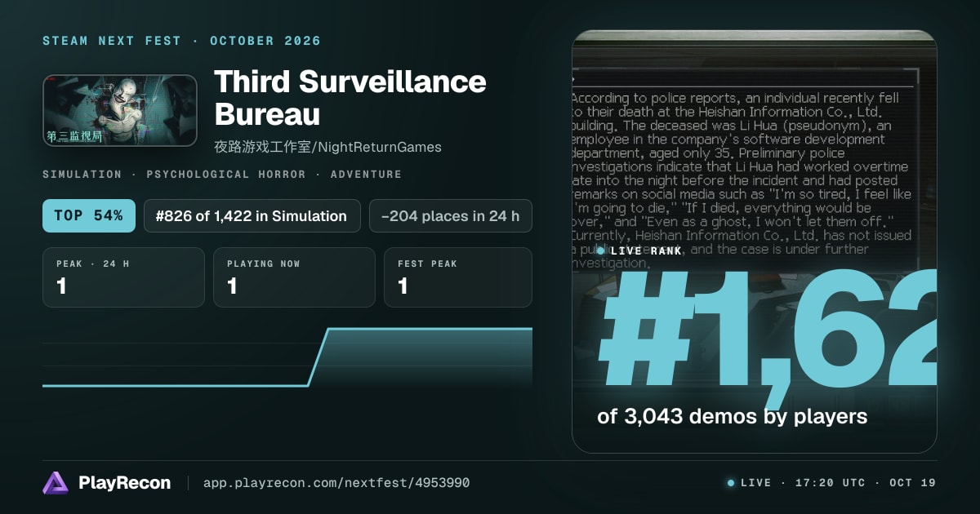Image resolution: width=980 pixels, height=514 pixels.
Task: Click the Third Surveillance Bureau game thumbnail
Action: coord(120,111)
